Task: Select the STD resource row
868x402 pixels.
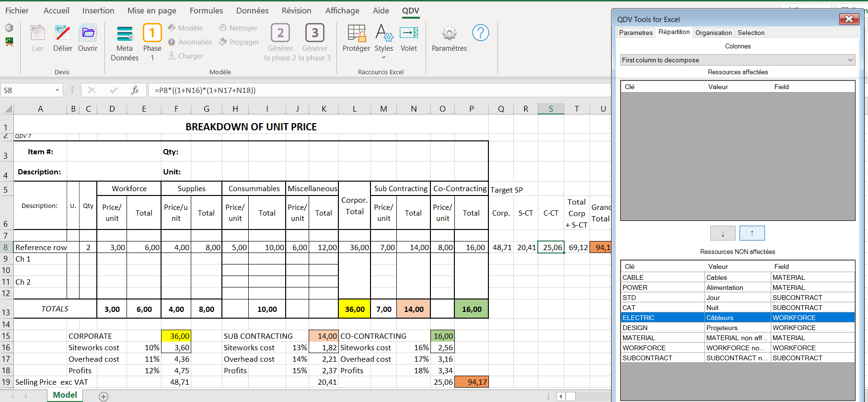Action: [x=738, y=298]
